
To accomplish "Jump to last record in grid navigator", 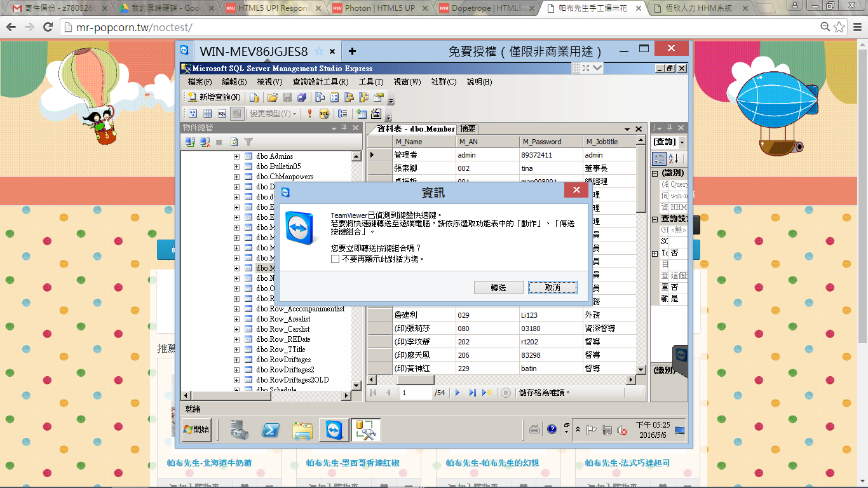I will [472, 393].
